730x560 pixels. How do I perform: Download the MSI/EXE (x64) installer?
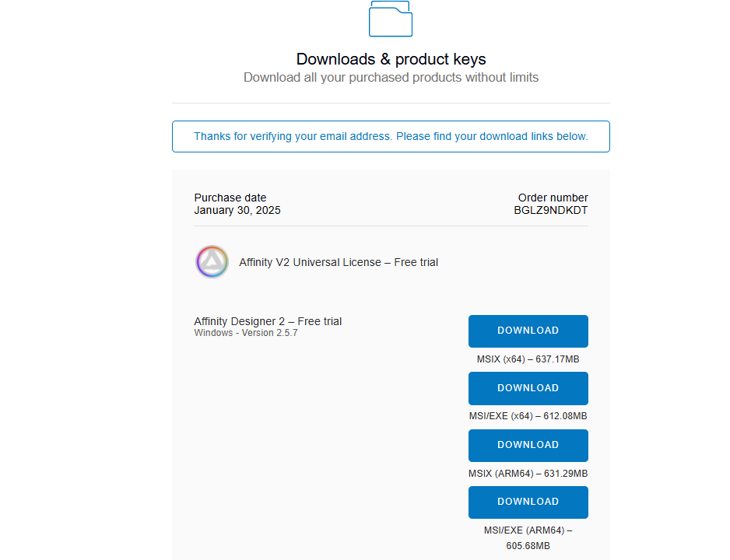pyautogui.click(x=528, y=388)
